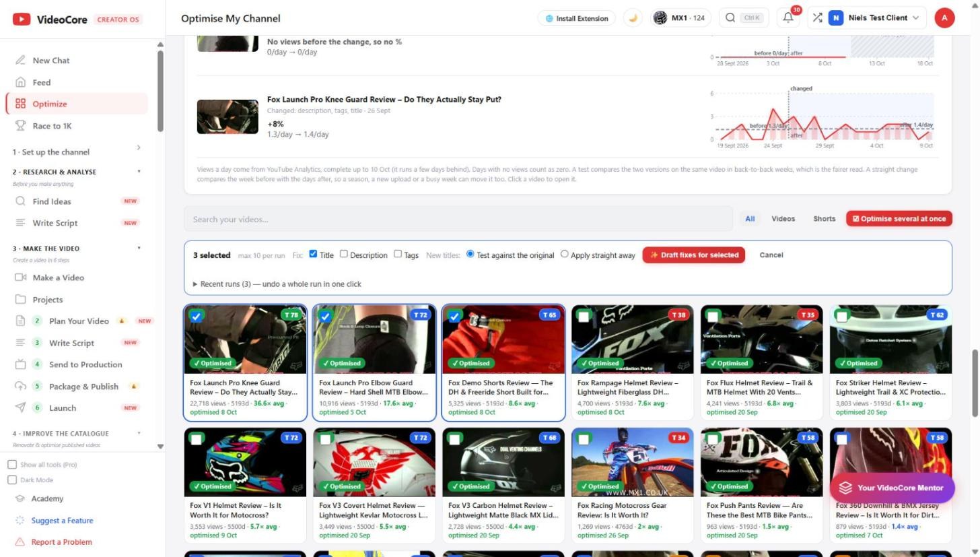Select Apply straight away option
This screenshot has width=980, height=557.
coord(565,254)
